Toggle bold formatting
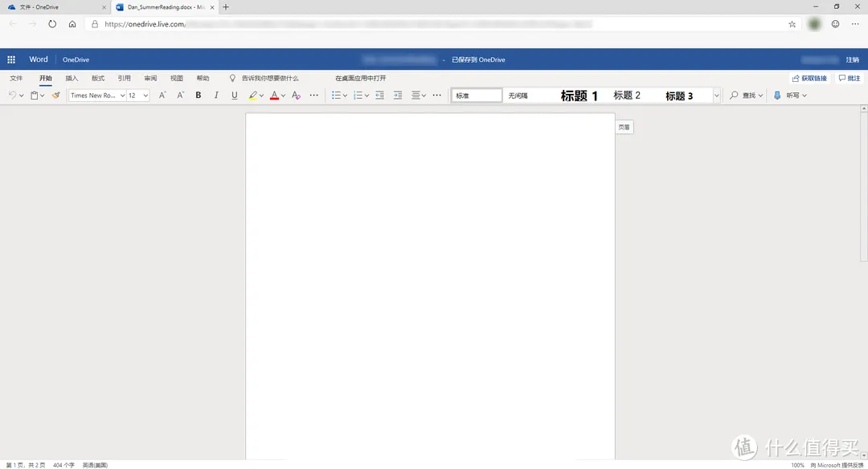The image size is (868, 469). point(199,96)
